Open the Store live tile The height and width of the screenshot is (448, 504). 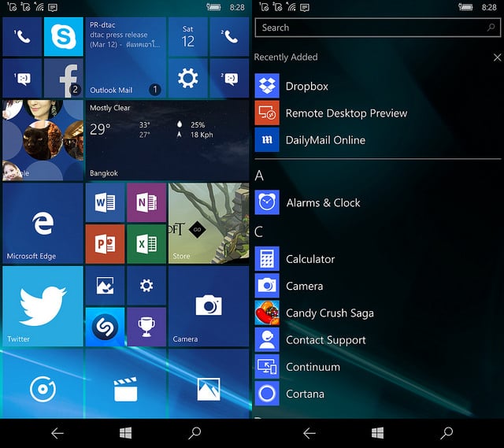coord(209,224)
